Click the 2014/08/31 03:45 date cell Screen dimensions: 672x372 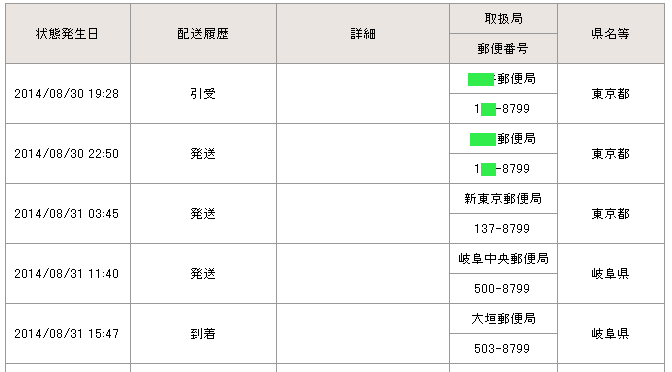[x=68, y=213]
